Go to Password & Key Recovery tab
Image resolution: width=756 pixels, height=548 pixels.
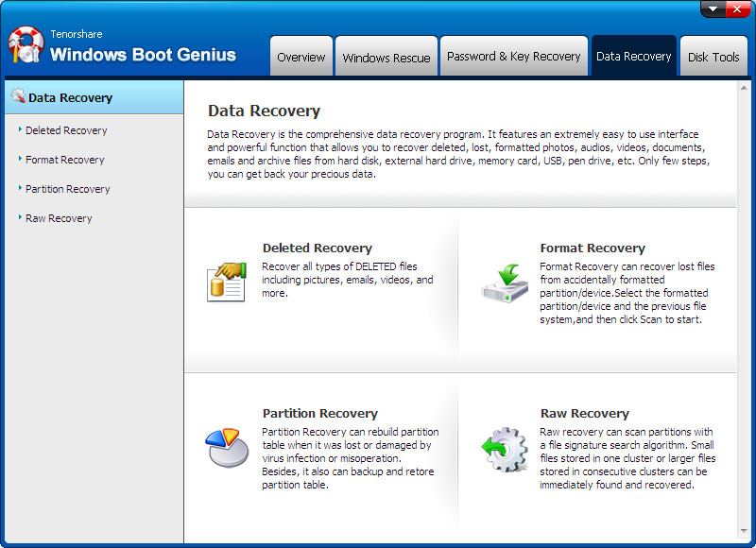tap(514, 56)
